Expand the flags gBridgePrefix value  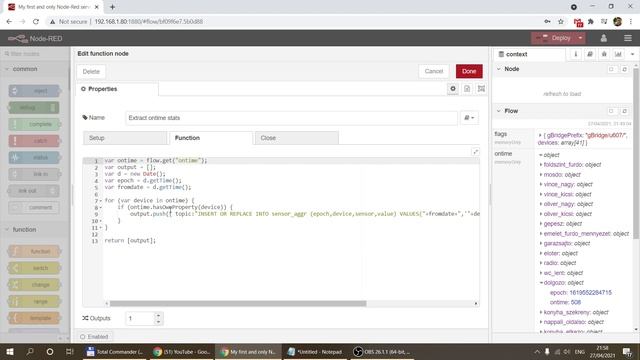tap(540, 135)
